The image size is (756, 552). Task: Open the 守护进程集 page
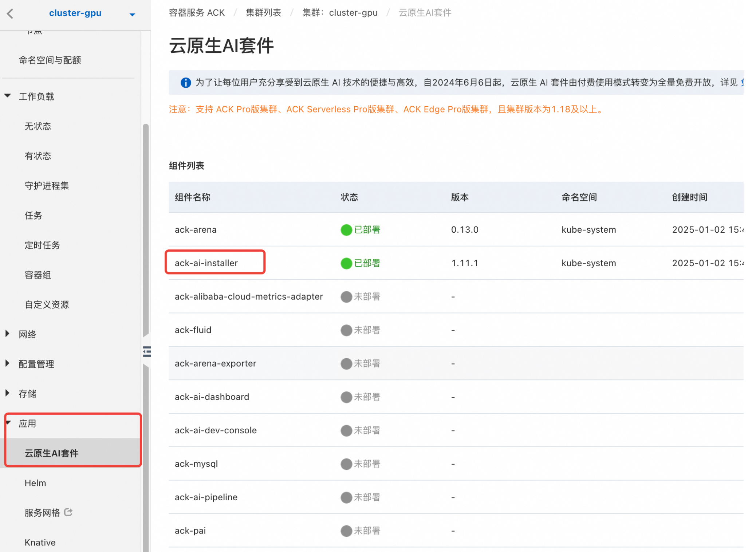(47, 186)
